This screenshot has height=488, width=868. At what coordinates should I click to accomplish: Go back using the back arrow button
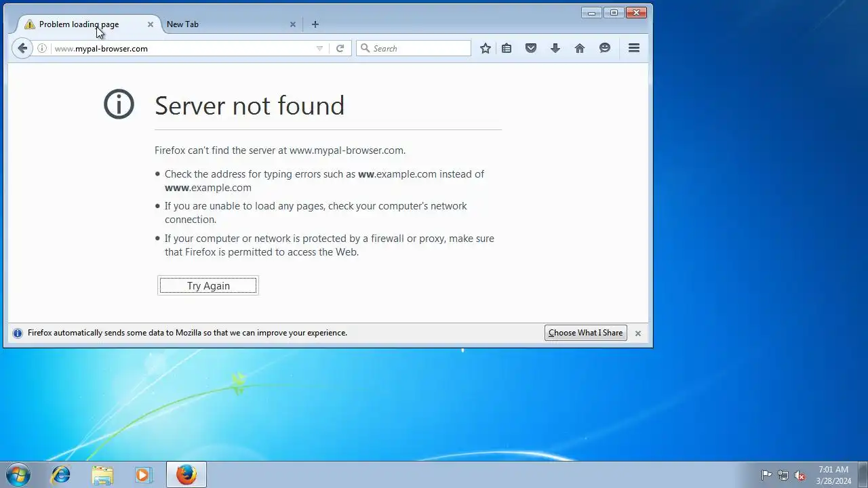click(x=22, y=48)
